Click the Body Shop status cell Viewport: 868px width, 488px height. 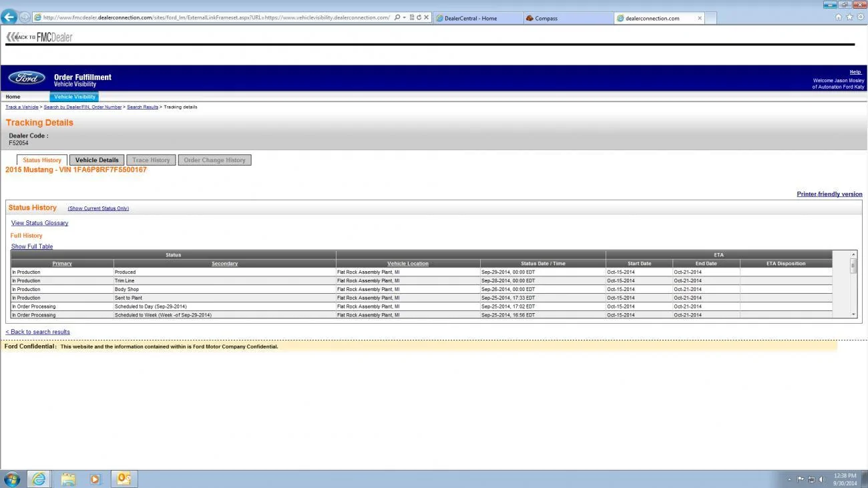224,290
